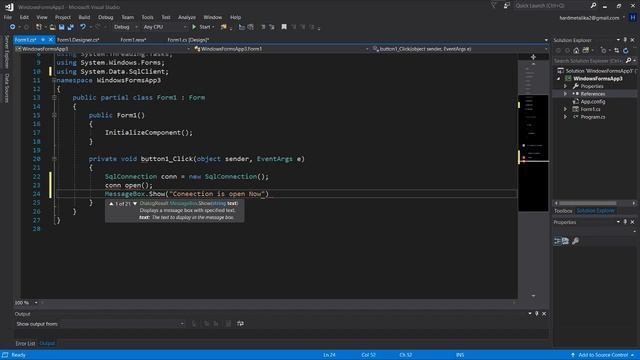Click the Home icon in Solution Explorer
The image size is (640, 360).
pos(576,51)
